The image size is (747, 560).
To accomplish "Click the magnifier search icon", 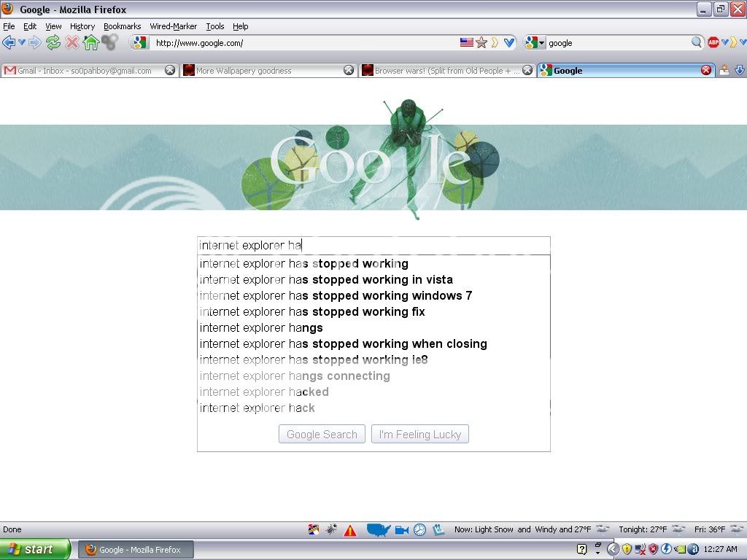I will 696,42.
